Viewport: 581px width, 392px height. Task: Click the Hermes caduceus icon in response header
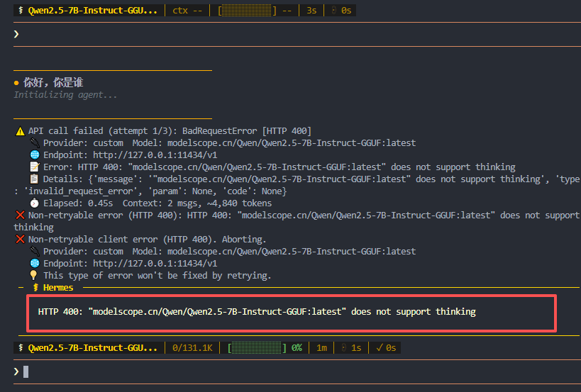pyautogui.click(x=35, y=288)
